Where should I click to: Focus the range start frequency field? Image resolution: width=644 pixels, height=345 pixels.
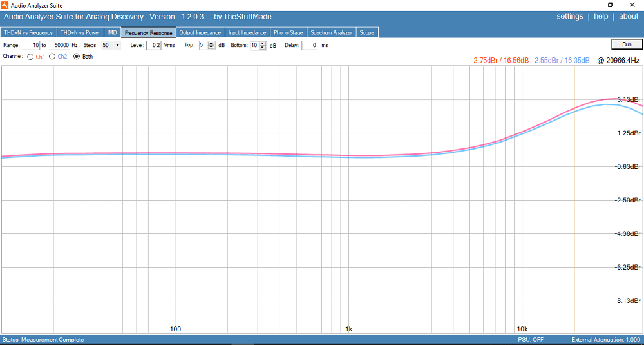click(30, 45)
